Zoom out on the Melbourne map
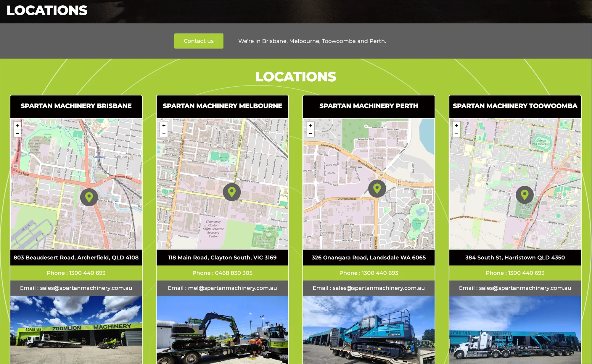 coord(164,133)
